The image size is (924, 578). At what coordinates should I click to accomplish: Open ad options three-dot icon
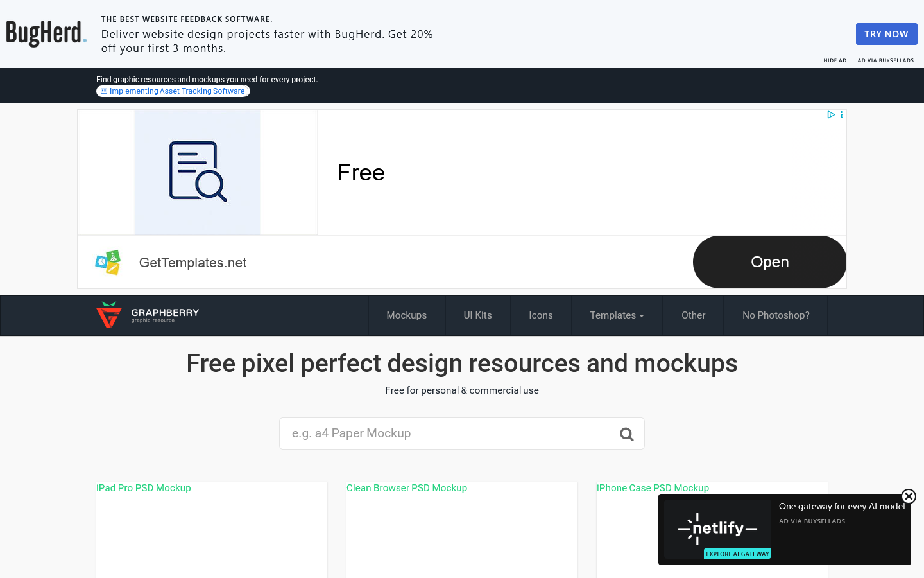pyautogui.click(x=841, y=115)
